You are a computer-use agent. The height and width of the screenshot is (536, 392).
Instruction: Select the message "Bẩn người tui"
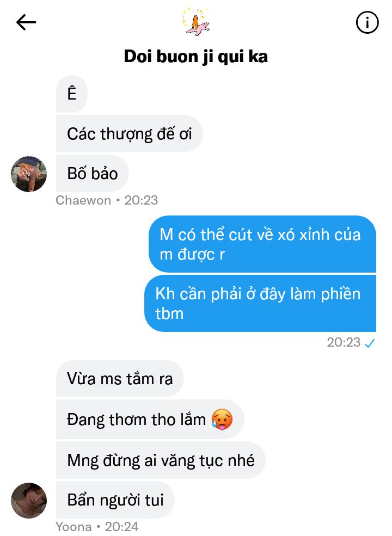[x=115, y=500]
